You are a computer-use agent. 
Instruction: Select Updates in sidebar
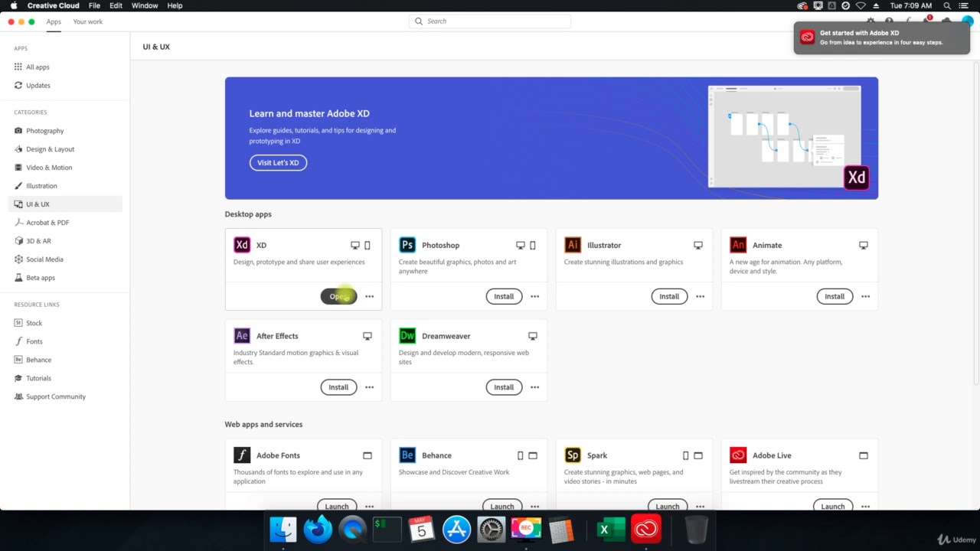(65, 86)
